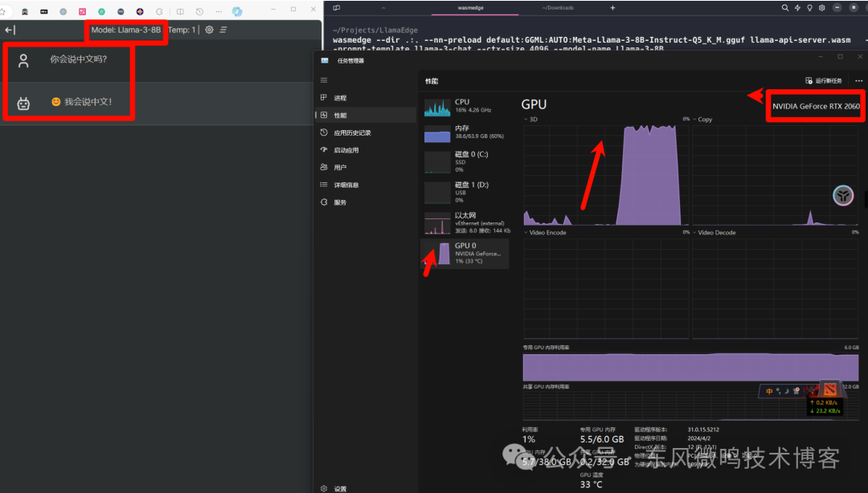Open the Copy graph engine dropdown

[702, 120]
